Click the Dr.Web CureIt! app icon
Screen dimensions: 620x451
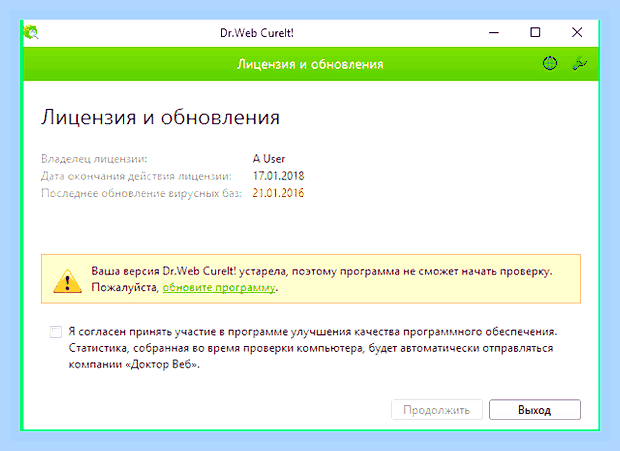pos(31,32)
